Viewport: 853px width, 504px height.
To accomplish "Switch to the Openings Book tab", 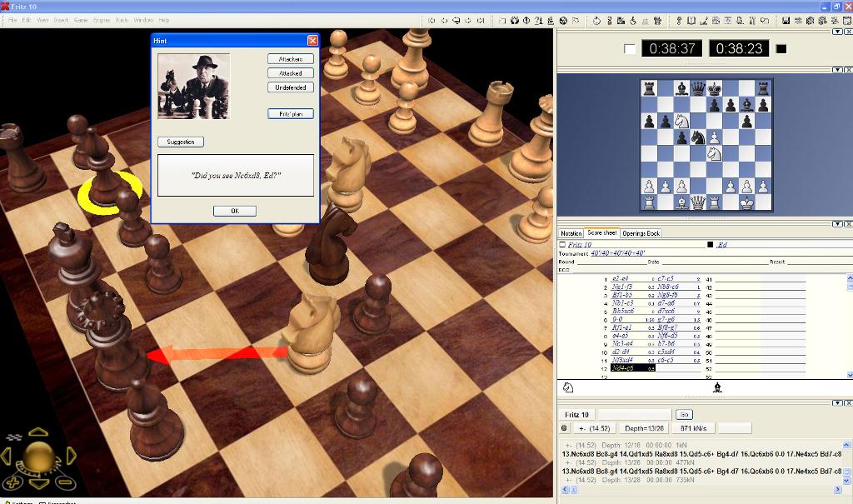I will 641,233.
